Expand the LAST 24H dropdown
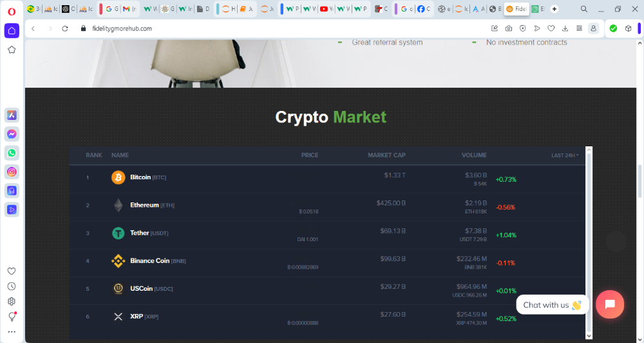The height and width of the screenshot is (343, 644). click(565, 155)
